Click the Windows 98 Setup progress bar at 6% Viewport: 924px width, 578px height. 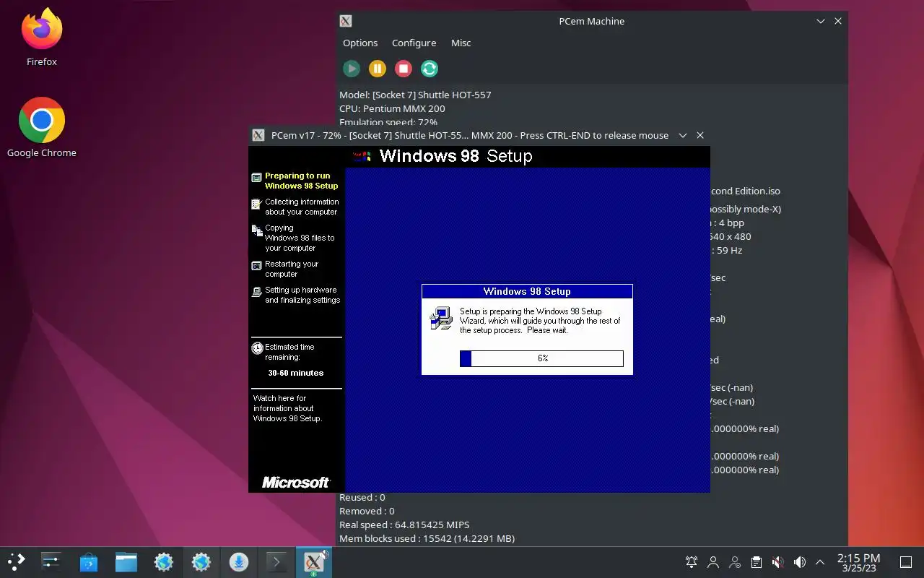tap(541, 358)
